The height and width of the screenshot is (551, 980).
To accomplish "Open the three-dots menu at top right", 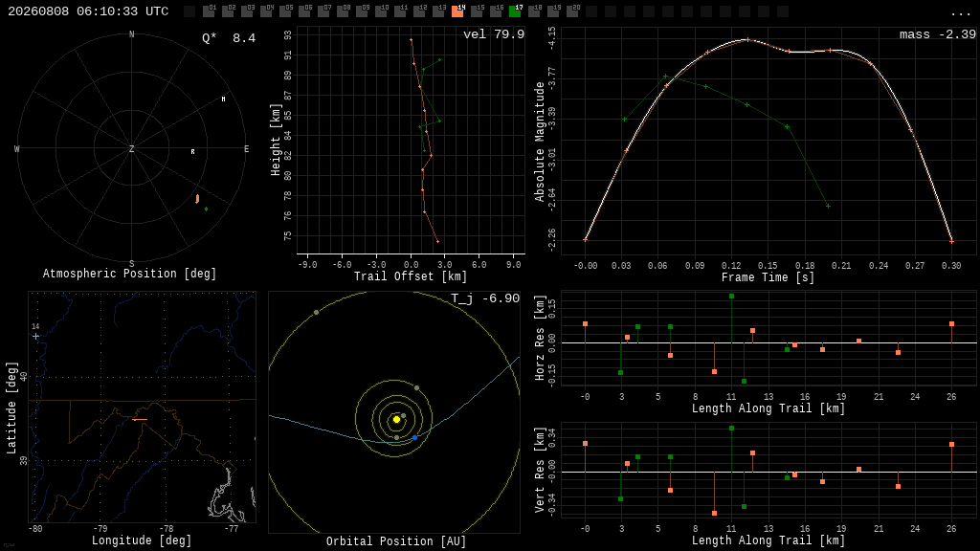I will point(959,13).
